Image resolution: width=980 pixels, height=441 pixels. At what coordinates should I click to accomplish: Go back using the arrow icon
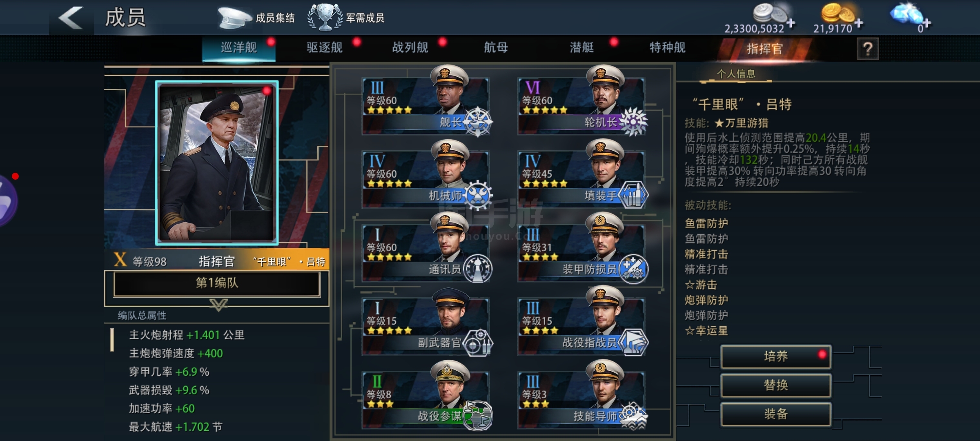pyautogui.click(x=71, y=18)
